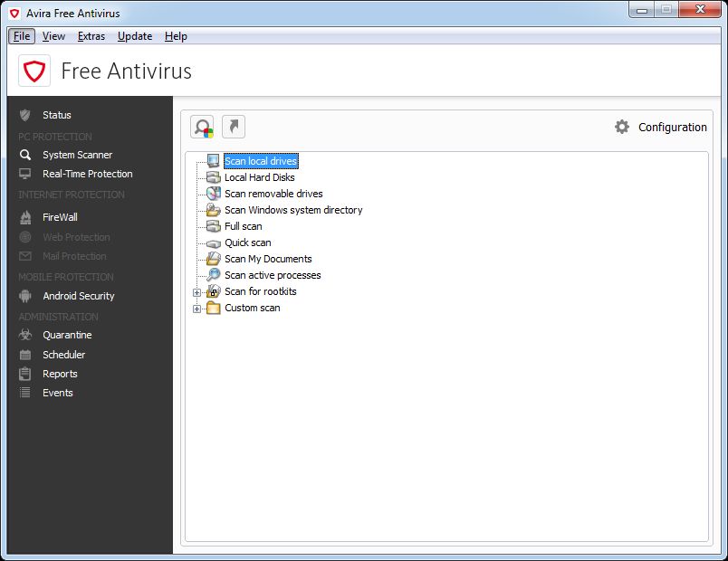The width and height of the screenshot is (728, 561).
Task: Select Full scan profile
Action: pyautogui.click(x=244, y=226)
